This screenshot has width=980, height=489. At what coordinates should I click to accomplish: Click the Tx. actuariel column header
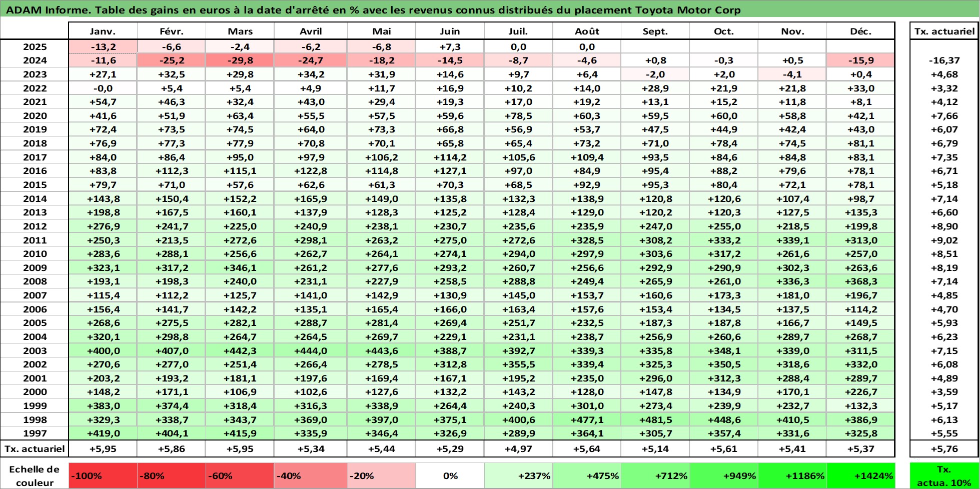[944, 31]
